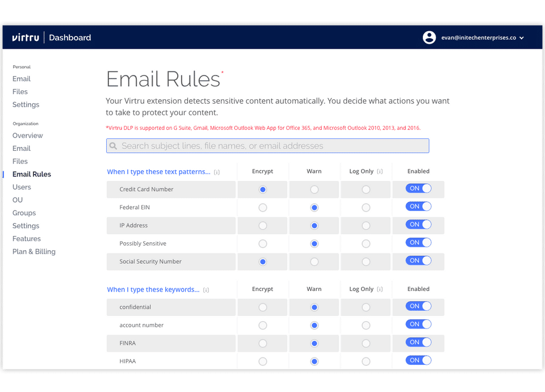Open Groups in sidebar
545x392 pixels.
tap(24, 213)
